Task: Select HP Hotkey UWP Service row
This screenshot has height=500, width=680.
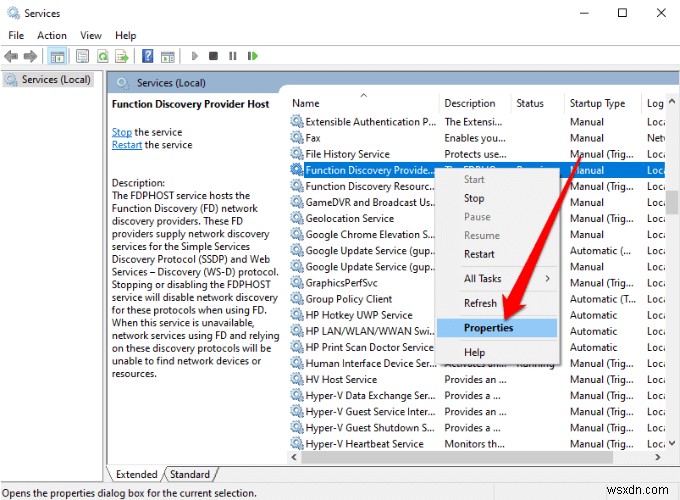Action: tap(362, 315)
